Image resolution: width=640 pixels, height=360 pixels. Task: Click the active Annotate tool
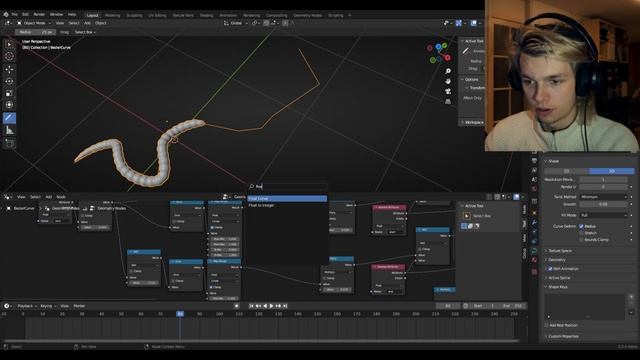tap(9, 118)
